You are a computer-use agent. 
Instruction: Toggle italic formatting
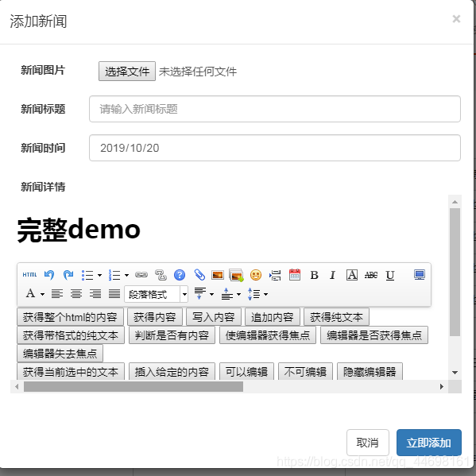pos(332,275)
